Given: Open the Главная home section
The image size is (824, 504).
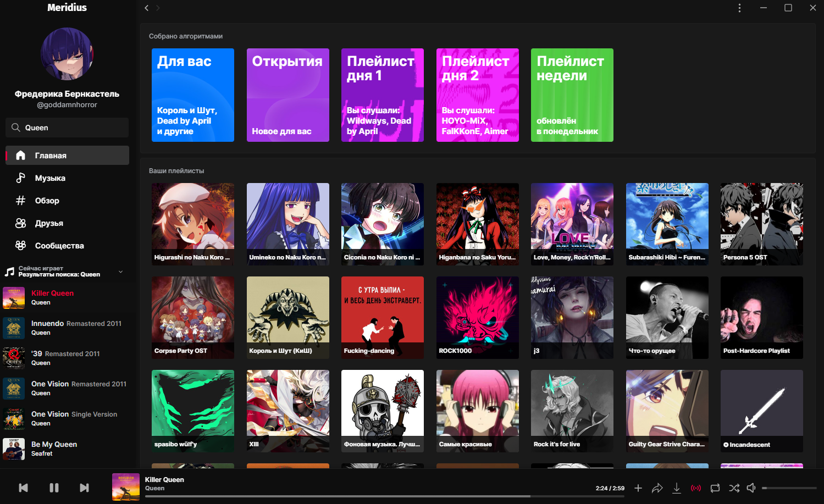Looking at the screenshot, I should point(67,155).
